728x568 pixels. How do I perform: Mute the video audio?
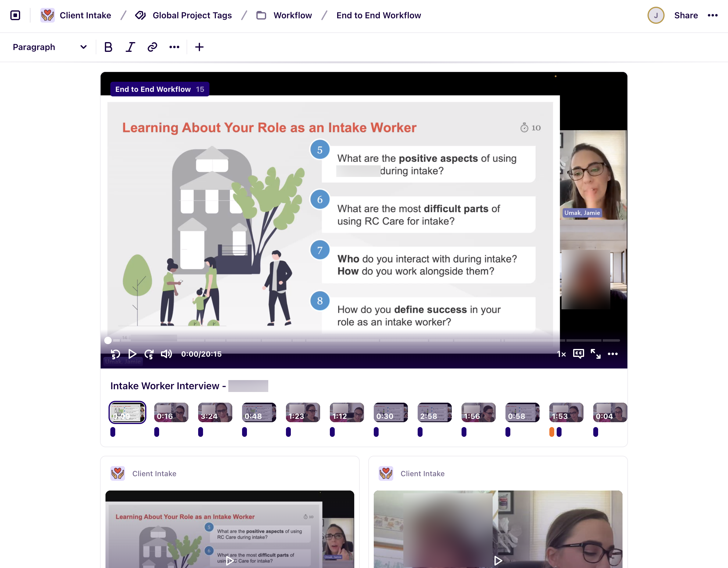(166, 354)
